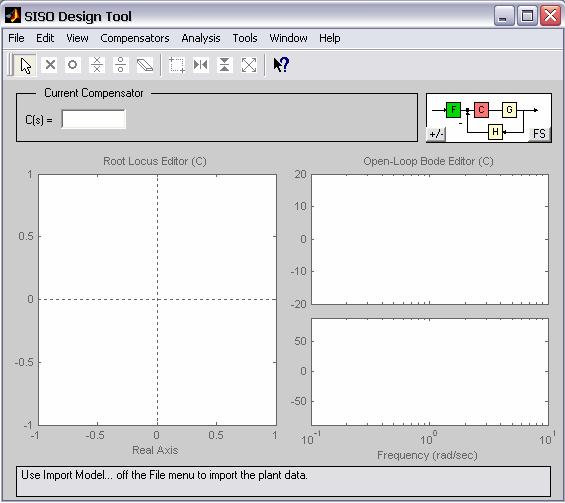
Task: Click the Bode phase plot area
Action: [x=430, y=372]
